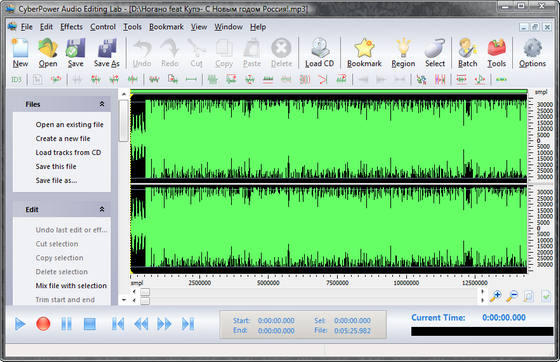Open the Options gear icon
Screen dimensions: 560x362
pyautogui.click(x=532, y=53)
